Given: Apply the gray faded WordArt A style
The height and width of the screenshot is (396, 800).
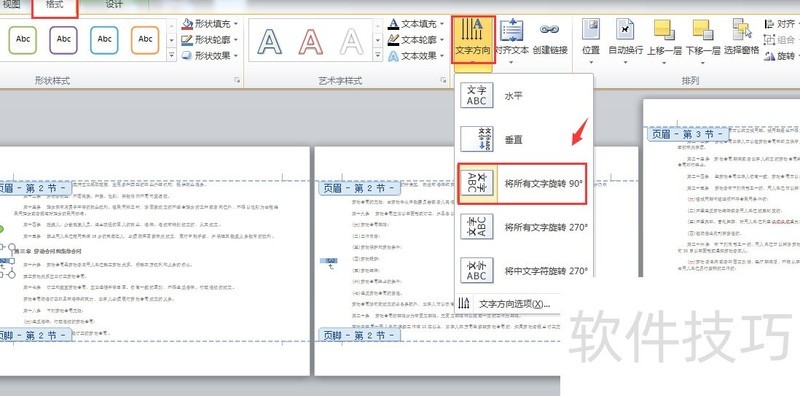Looking at the screenshot, I should (352, 41).
